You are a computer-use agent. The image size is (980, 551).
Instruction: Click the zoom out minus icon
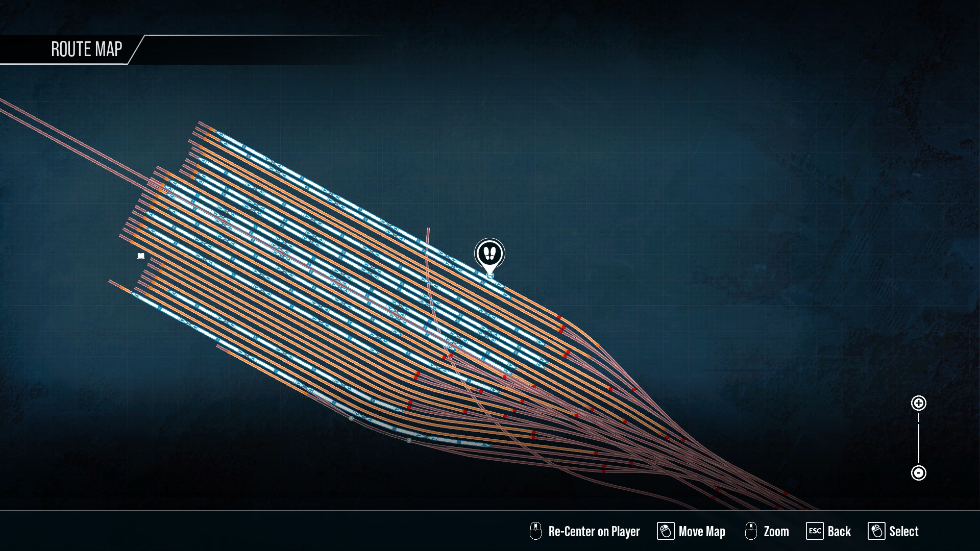[x=918, y=473]
